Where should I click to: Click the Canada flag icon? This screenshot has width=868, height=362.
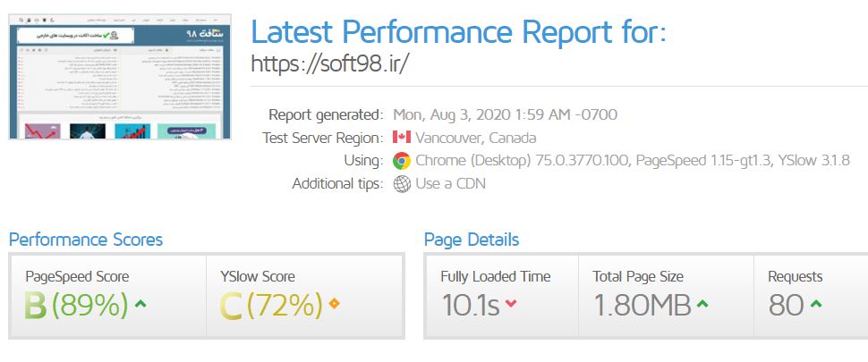point(401,138)
